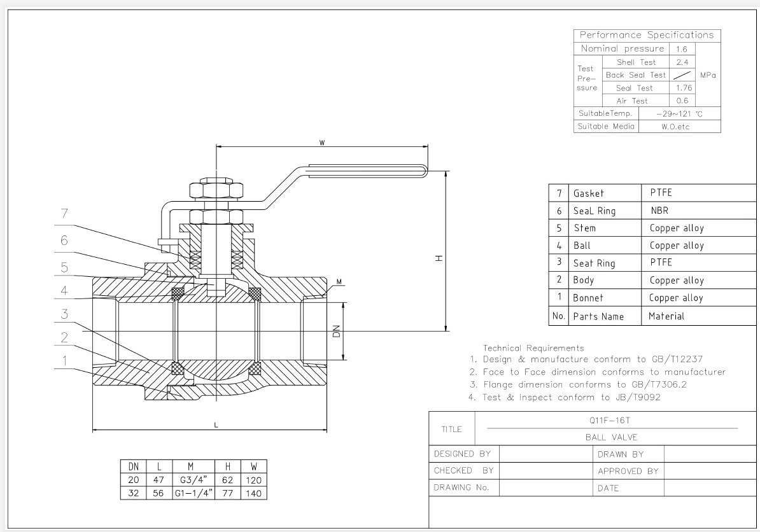Screen dimensions: 760x532
Task: Click L value 47 in dimension table
Action: pos(158,480)
